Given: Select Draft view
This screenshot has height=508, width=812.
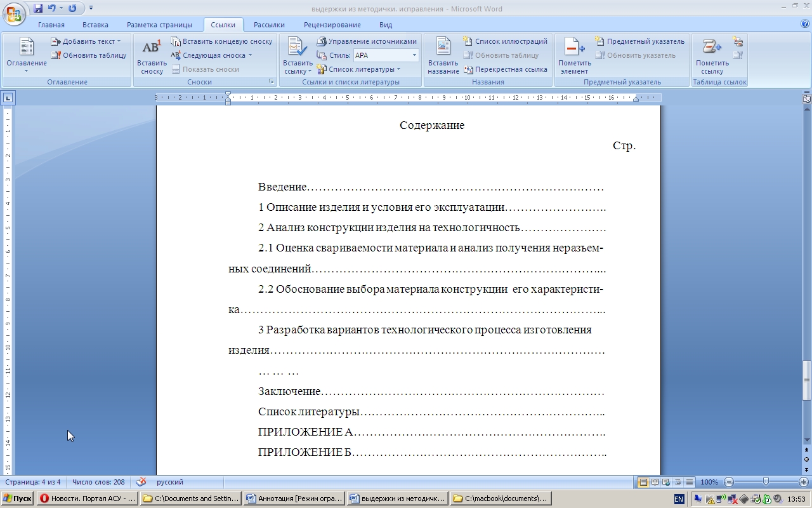Looking at the screenshot, I should point(689,482).
